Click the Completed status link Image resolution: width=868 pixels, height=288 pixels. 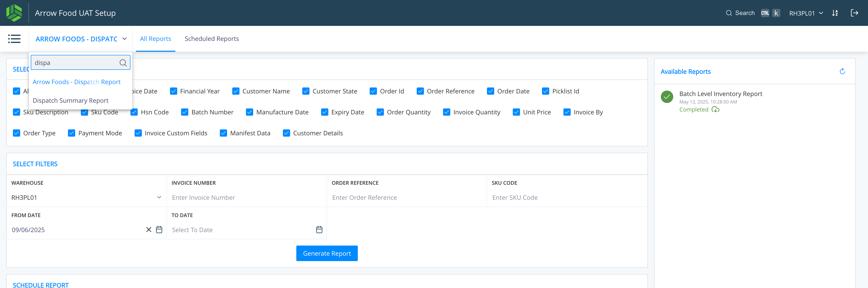(694, 109)
